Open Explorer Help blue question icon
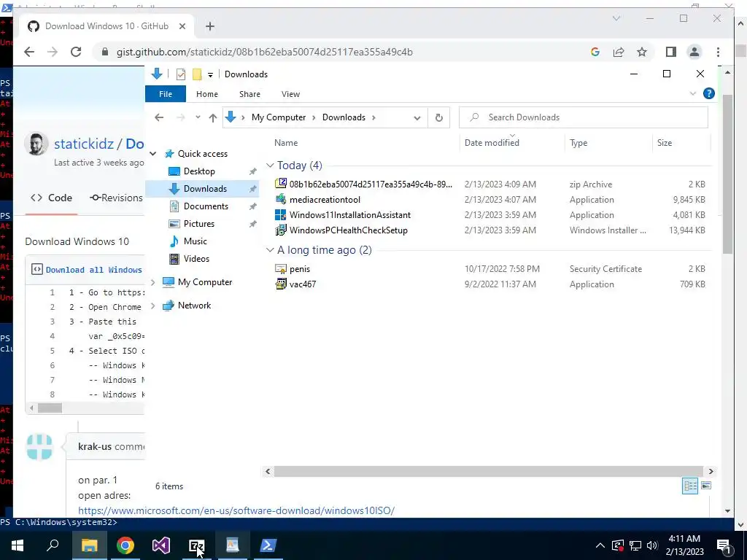Screen dimensions: 747x560 (709, 93)
